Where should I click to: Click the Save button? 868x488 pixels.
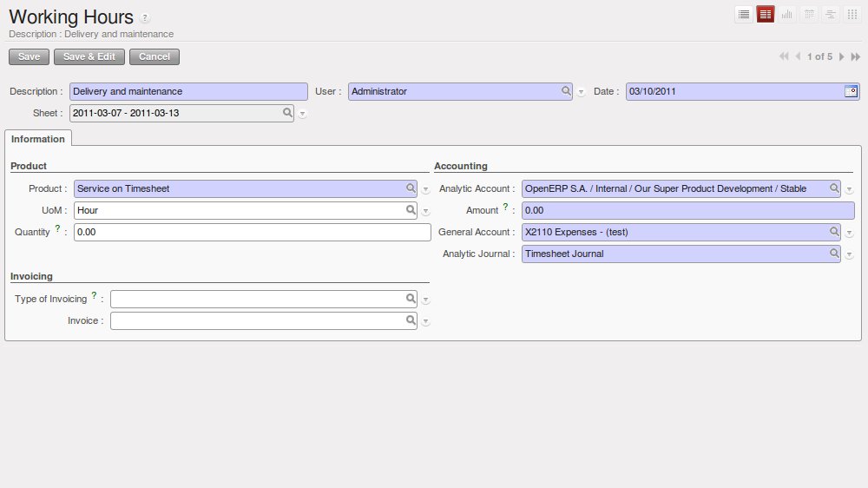[x=30, y=56]
